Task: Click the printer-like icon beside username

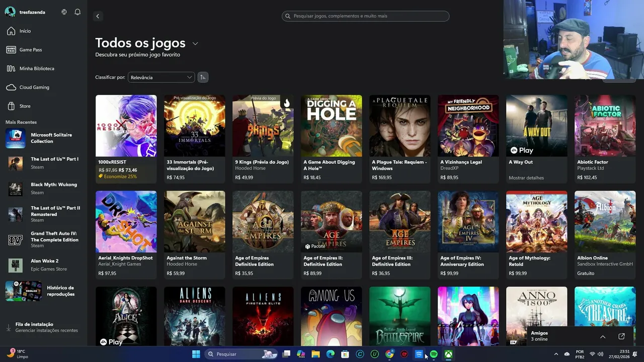Action: (64, 12)
